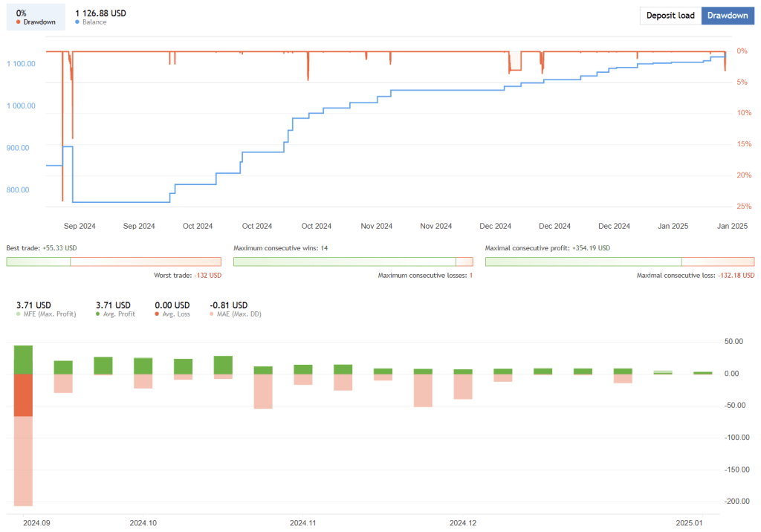Click the orange Drawdown legend dot
The width and height of the screenshot is (761, 532).
pyautogui.click(x=17, y=22)
